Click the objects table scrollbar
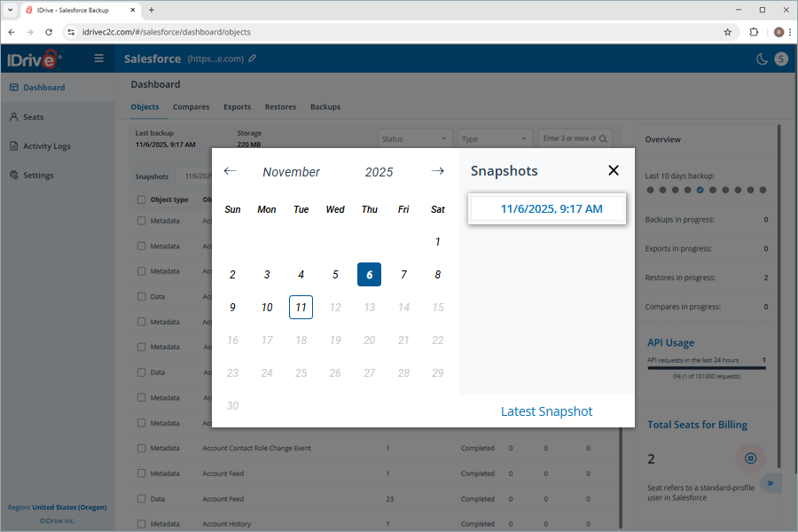Image resolution: width=798 pixels, height=532 pixels. pos(621,478)
